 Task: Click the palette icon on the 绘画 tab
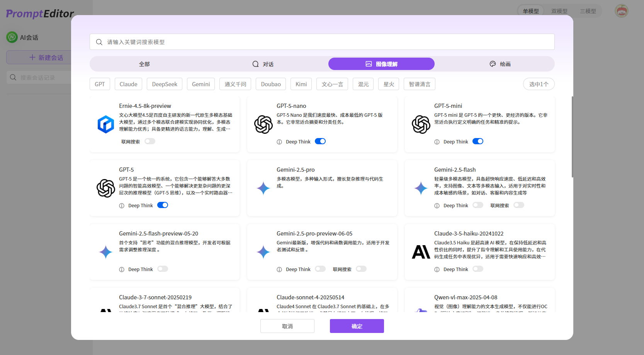click(493, 63)
